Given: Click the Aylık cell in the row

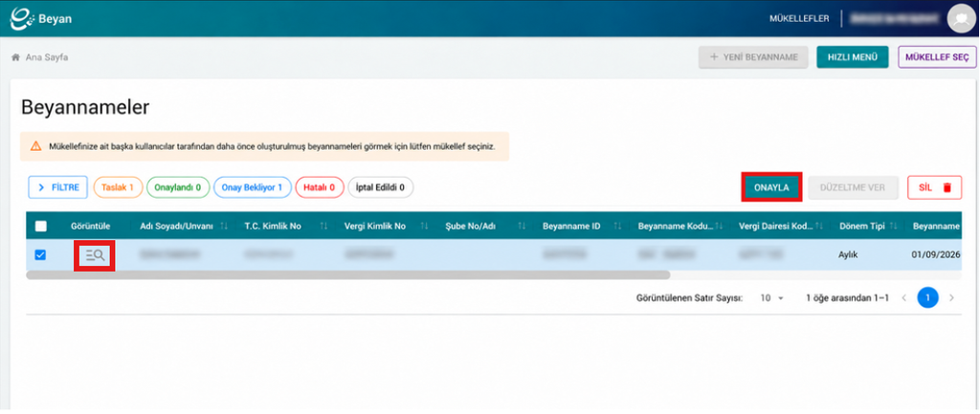Looking at the screenshot, I should [x=848, y=254].
